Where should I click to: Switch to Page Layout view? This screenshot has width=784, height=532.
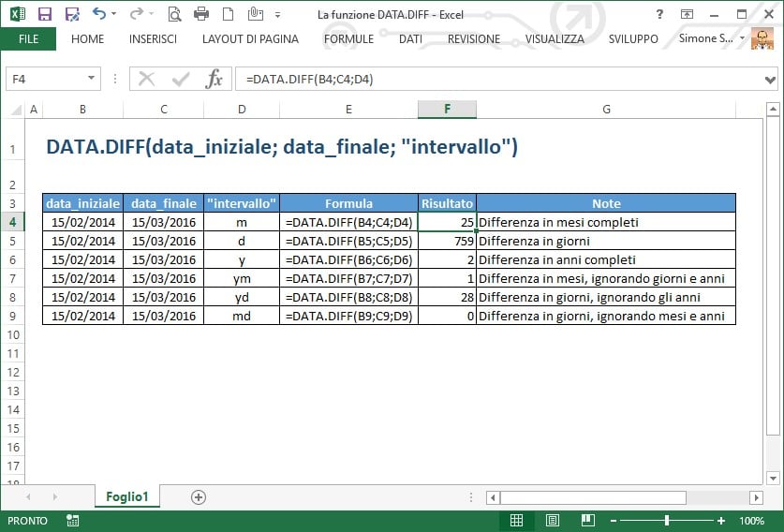click(x=553, y=521)
